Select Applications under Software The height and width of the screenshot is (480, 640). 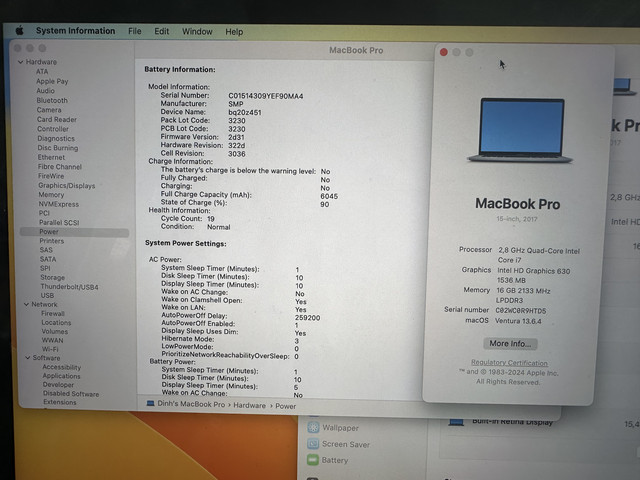[61, 376]
